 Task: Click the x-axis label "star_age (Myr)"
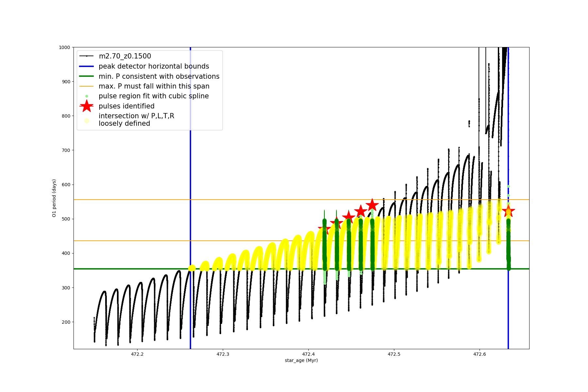(x=301, y=360)
